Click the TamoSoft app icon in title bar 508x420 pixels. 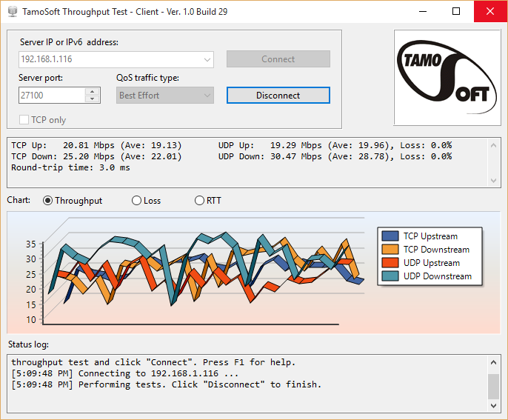13,11
